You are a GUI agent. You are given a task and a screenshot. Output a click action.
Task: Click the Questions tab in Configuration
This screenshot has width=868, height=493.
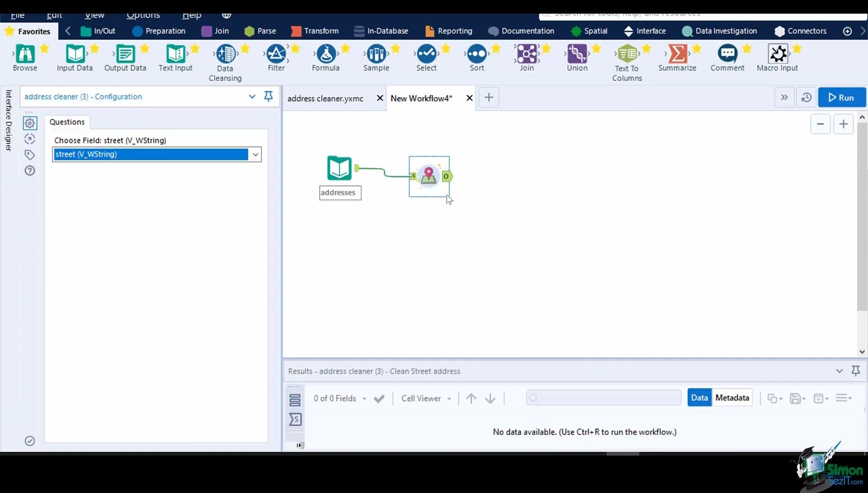coord(67,122)
